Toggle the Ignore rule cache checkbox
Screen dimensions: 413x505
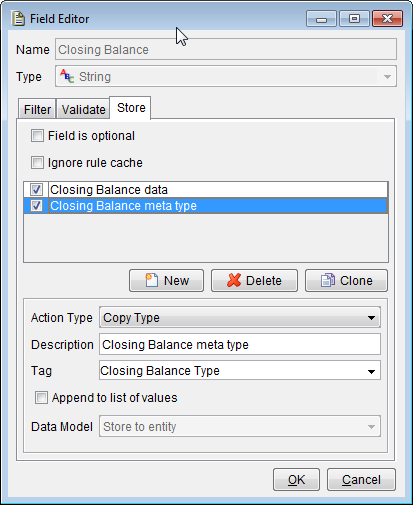[x=37, y=163]
